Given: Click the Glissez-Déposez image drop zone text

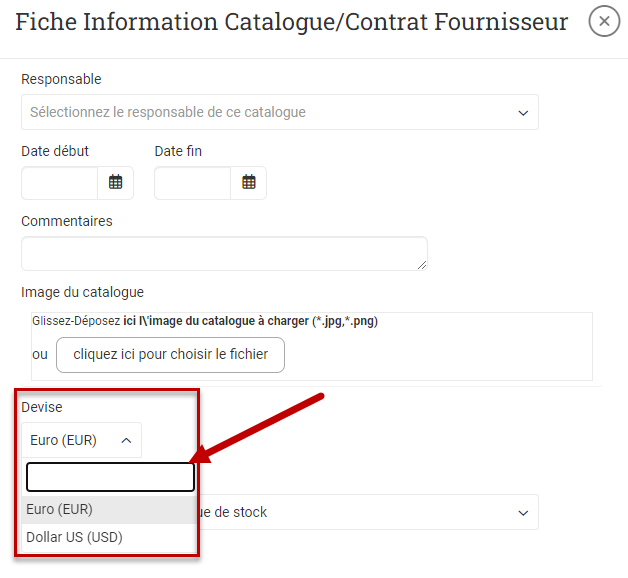Looking at the screenshot, I should click(205, 322).
